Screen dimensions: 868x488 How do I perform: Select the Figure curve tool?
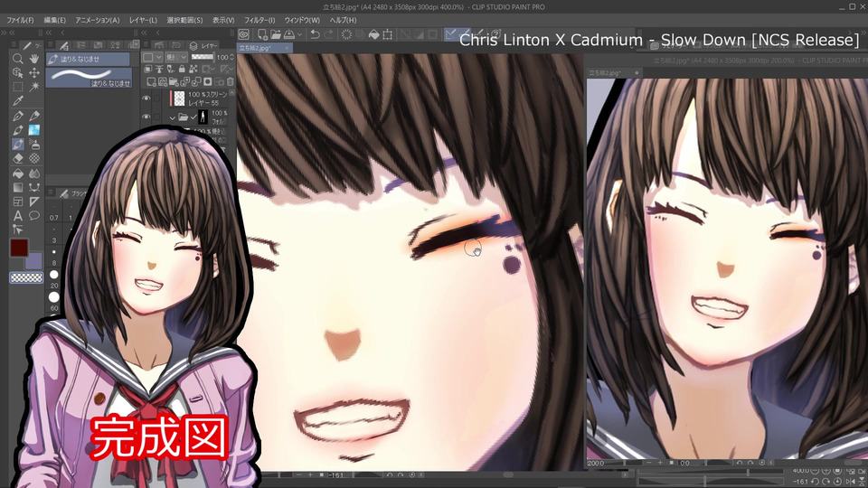(x=34, y=188)
